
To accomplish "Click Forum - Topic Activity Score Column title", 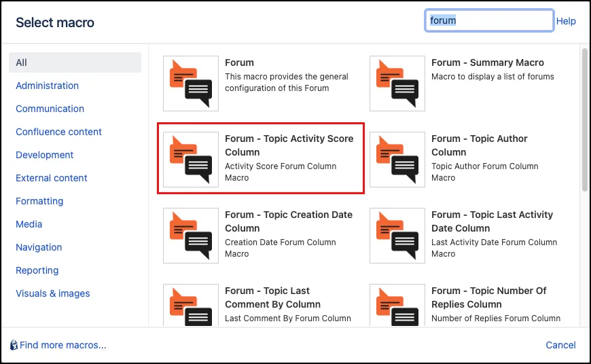I will [289, 145].
